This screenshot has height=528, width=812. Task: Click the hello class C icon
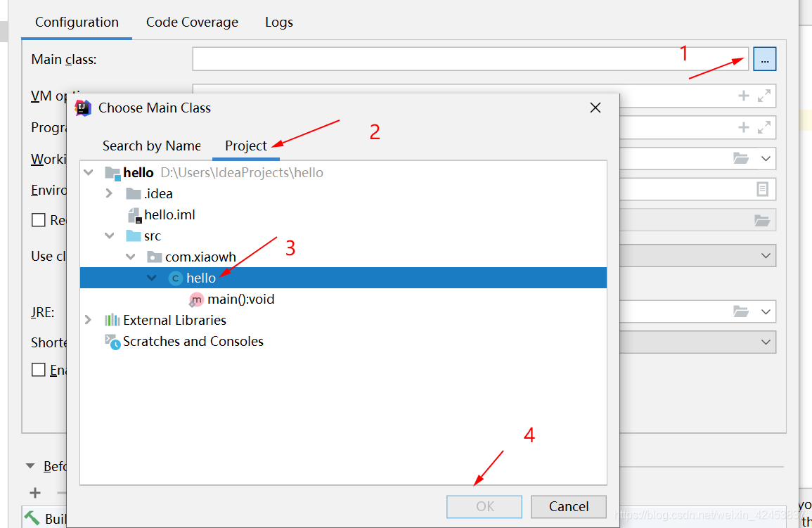coord(176,278)
